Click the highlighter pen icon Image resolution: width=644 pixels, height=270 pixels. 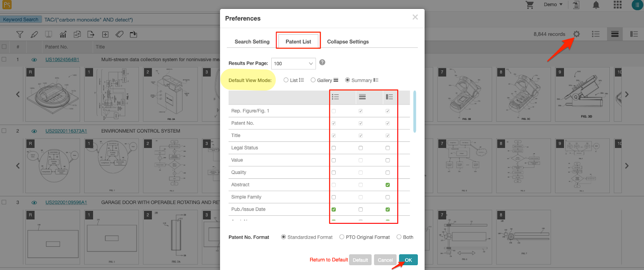tap(34, 35)
